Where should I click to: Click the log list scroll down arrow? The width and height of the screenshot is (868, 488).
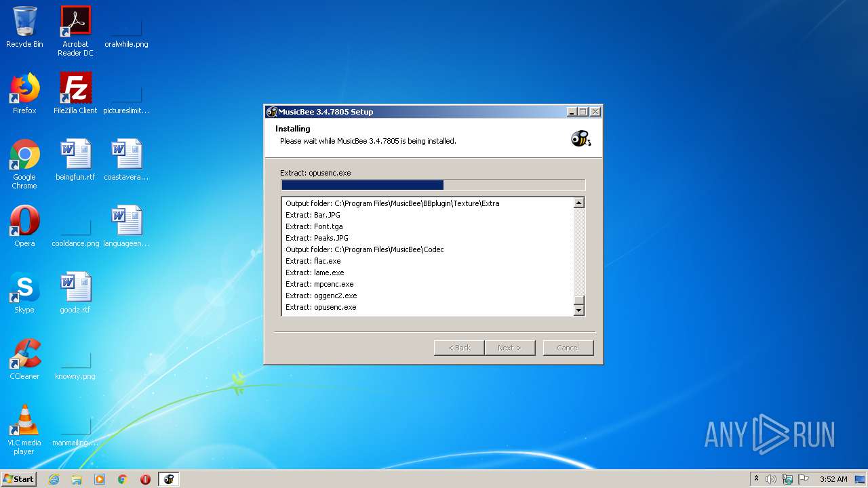579,310
